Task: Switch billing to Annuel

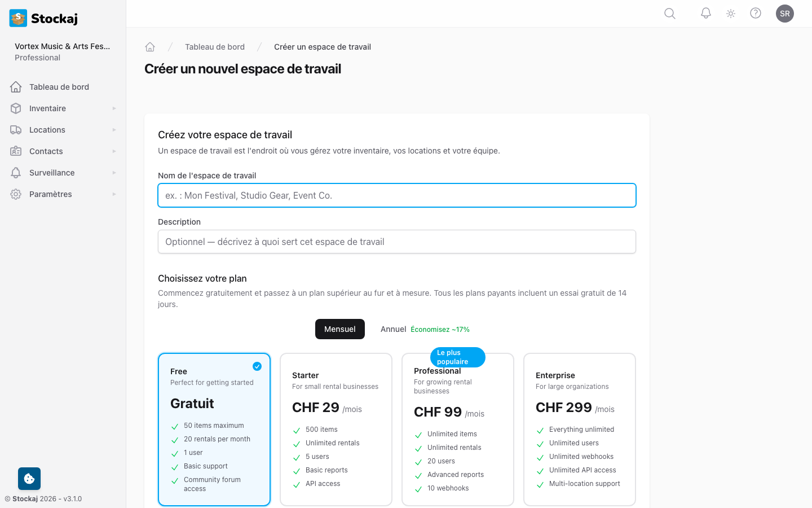Action: 394,329
